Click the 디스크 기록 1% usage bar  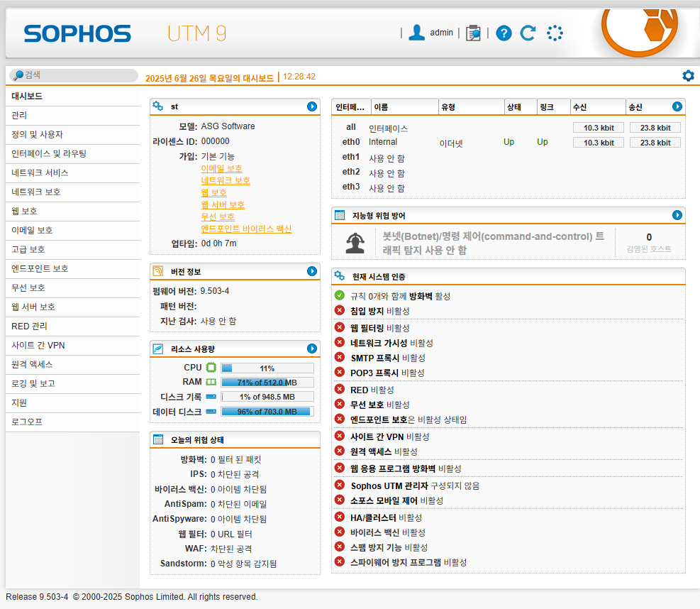267,397
